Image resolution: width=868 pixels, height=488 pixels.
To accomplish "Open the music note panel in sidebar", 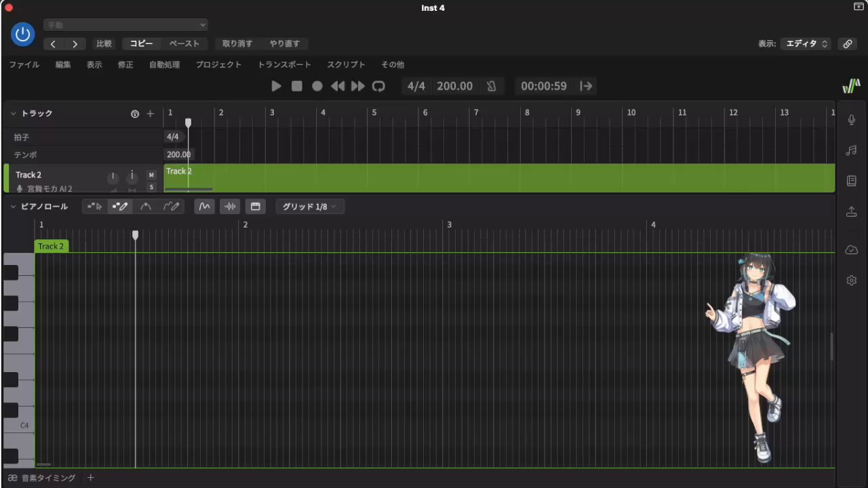I will (x=852, y=150).
